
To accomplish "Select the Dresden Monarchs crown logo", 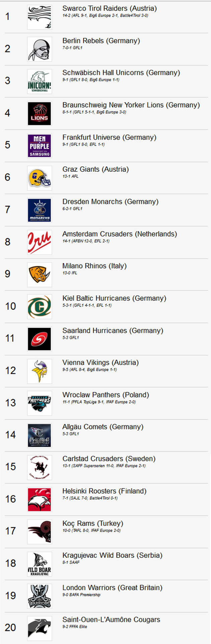I will 40,210.
